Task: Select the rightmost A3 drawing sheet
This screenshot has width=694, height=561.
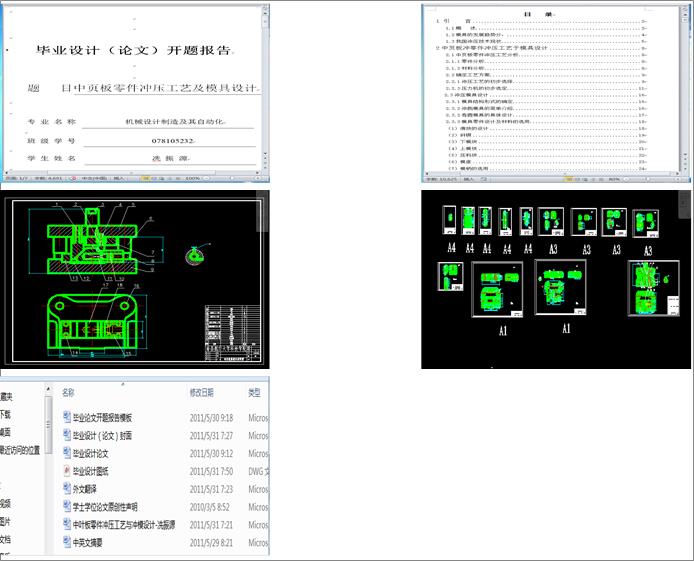Action: (646, 224)
